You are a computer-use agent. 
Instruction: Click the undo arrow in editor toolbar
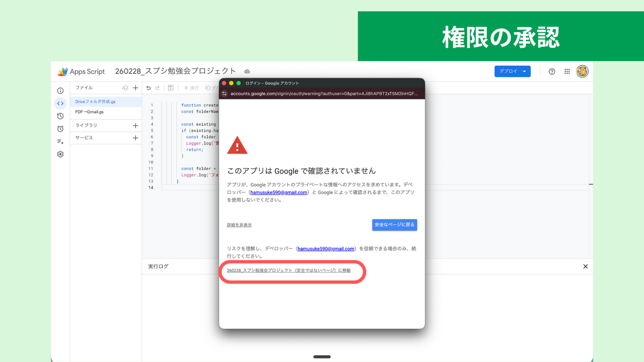[x=149, y=88]
